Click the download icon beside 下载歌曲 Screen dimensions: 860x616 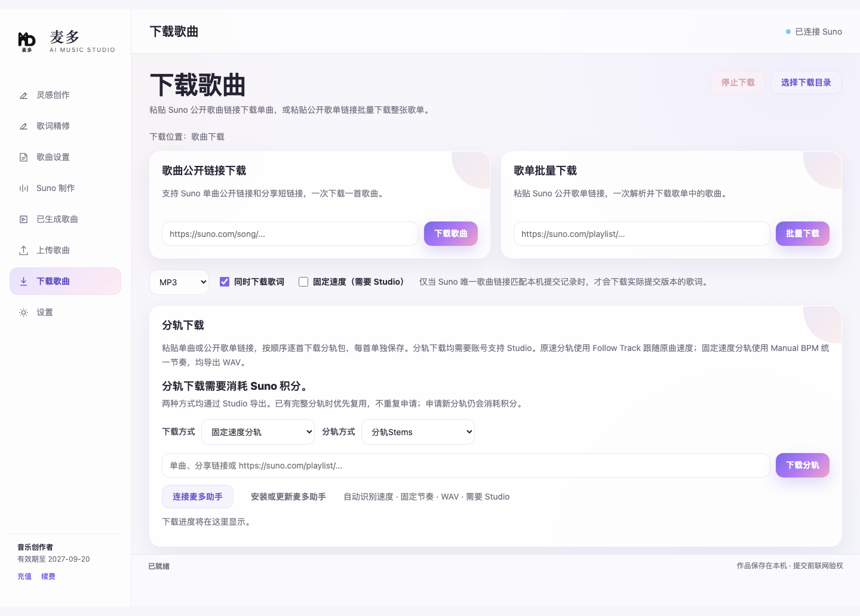click(x=24, y=282)
